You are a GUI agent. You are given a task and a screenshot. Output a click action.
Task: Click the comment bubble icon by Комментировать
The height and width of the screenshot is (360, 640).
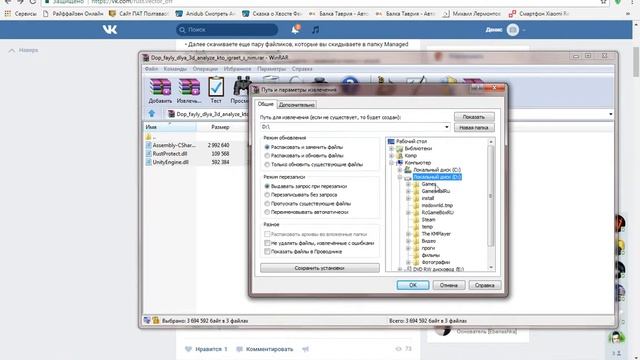click(240, 349)
